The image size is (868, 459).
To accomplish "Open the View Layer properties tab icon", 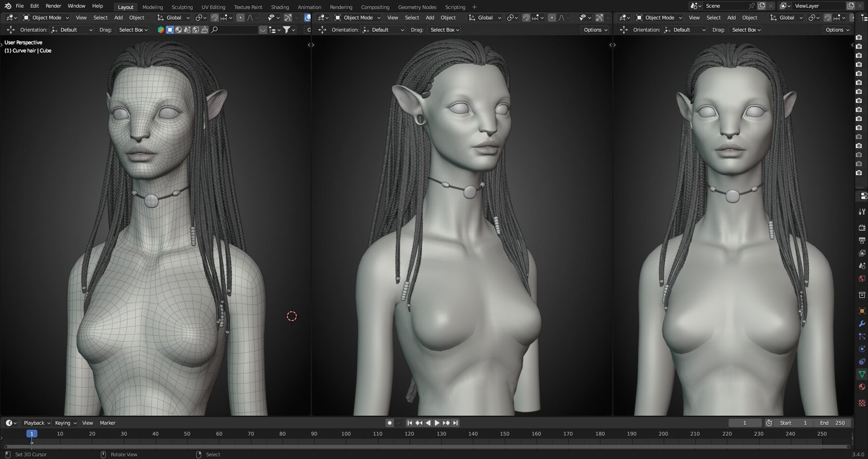I will [862, 253].
